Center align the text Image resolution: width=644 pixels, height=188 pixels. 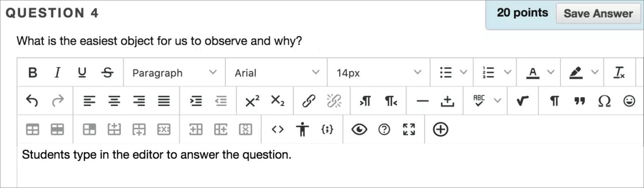115,101
